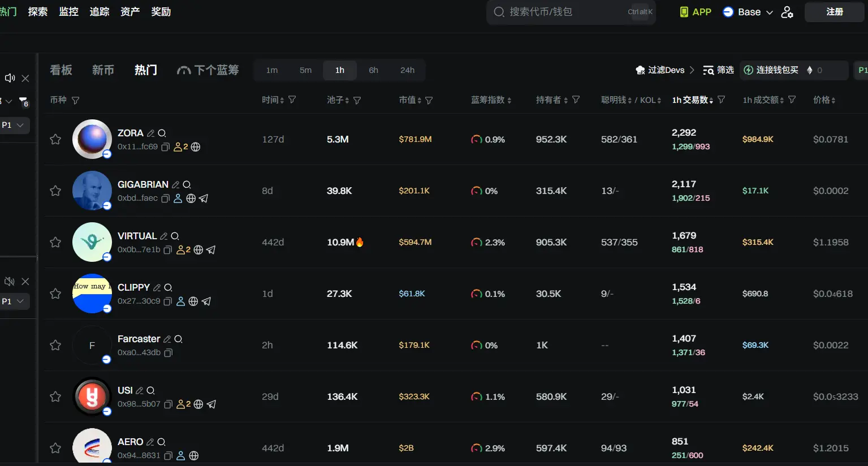Close the upper sound panel X
Image resolution: width=868 pixels, height=466 pixels.
(25, 78)
